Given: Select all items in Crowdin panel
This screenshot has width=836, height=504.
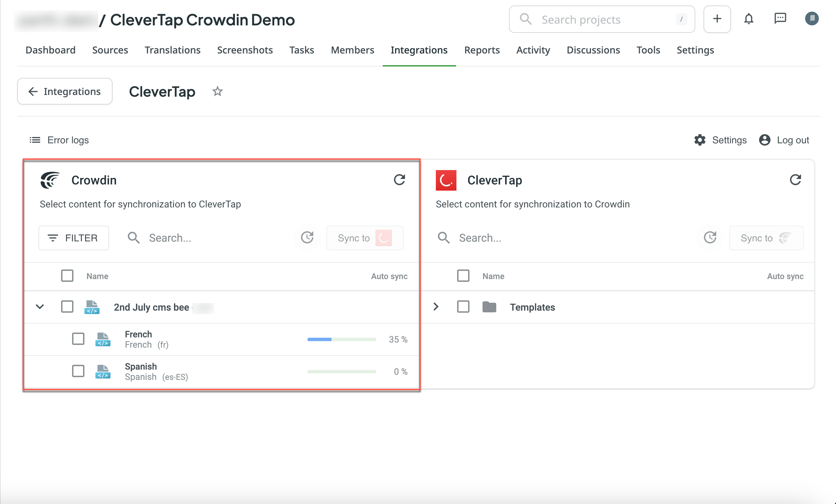Looking at the screenshot, I should pyautogui.click(x=67, y=276).
